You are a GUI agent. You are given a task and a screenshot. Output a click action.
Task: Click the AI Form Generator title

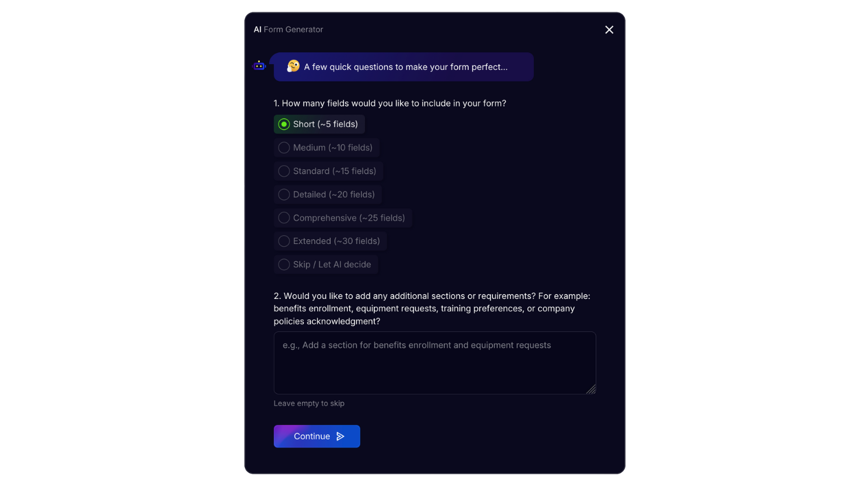(x=288, y=29)
